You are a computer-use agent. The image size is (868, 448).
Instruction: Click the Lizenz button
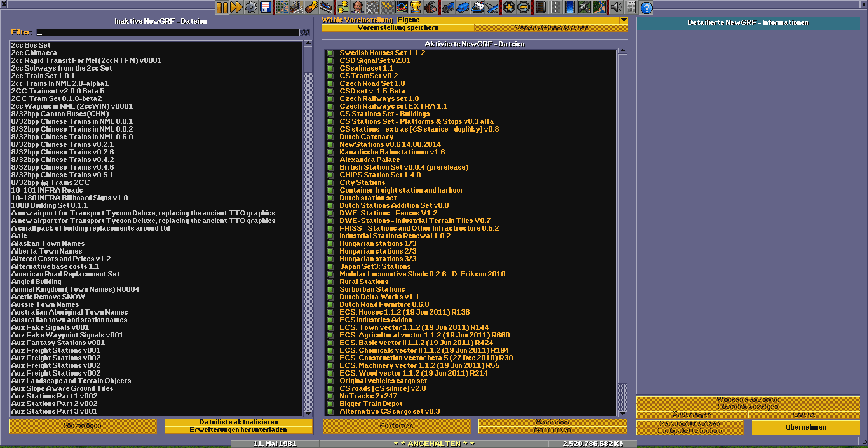click(x=804, y=415)
